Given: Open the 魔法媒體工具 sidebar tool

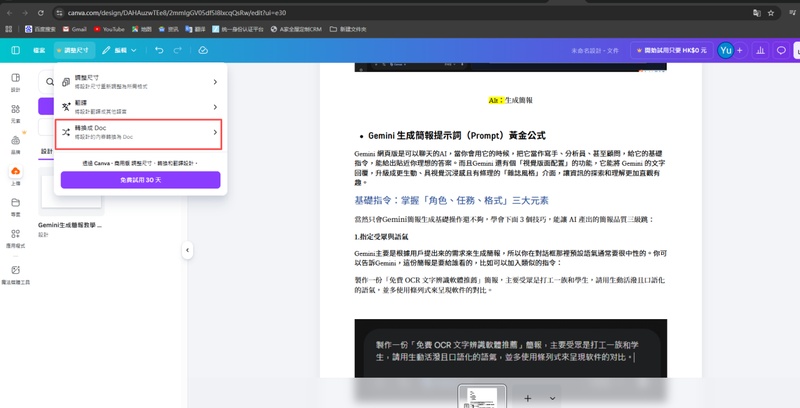Looking at the screenshot, I should click(15, 274).
